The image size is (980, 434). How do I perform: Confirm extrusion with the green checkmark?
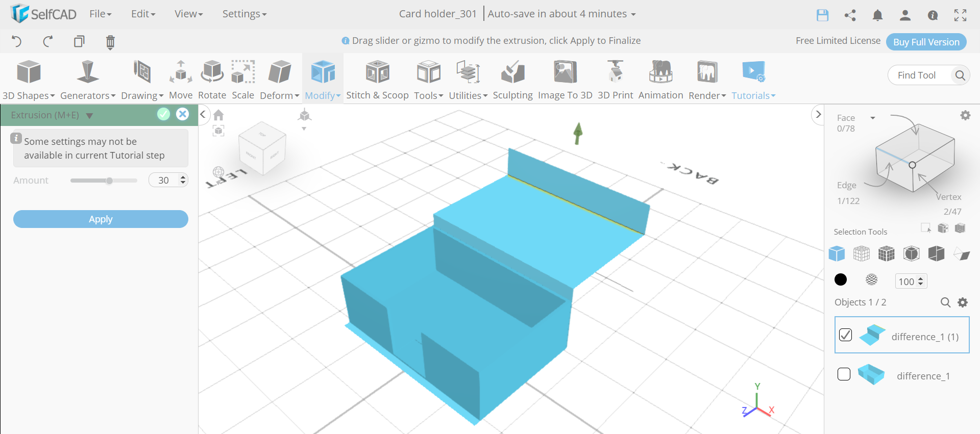pyautogui.click(x=163, y=114)
